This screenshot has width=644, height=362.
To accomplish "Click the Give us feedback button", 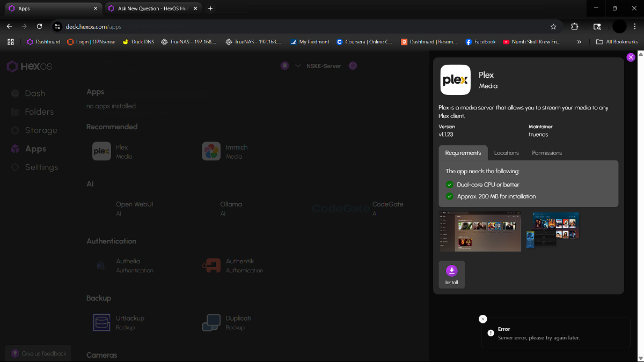I will 38,353.
